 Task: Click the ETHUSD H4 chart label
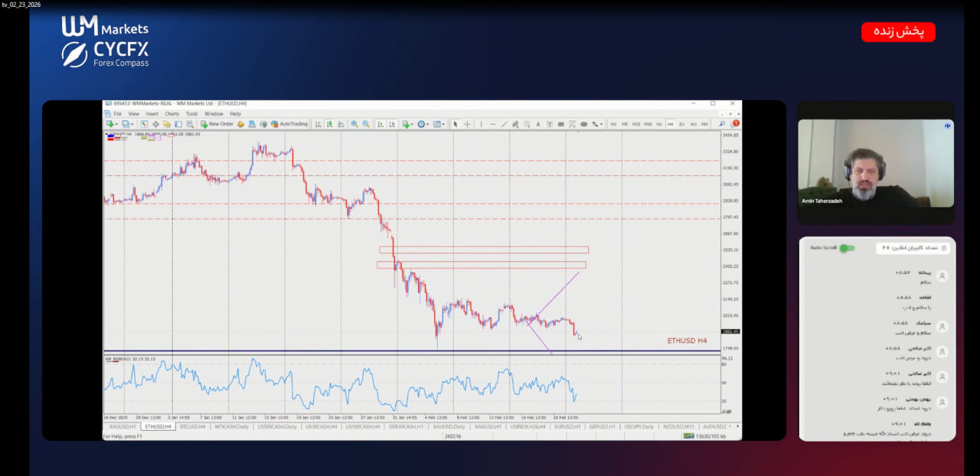click(687, 340)
